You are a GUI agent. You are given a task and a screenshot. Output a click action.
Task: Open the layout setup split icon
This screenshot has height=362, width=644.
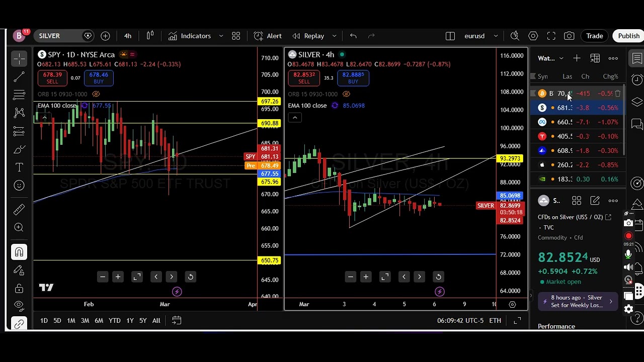pos(450,36)
